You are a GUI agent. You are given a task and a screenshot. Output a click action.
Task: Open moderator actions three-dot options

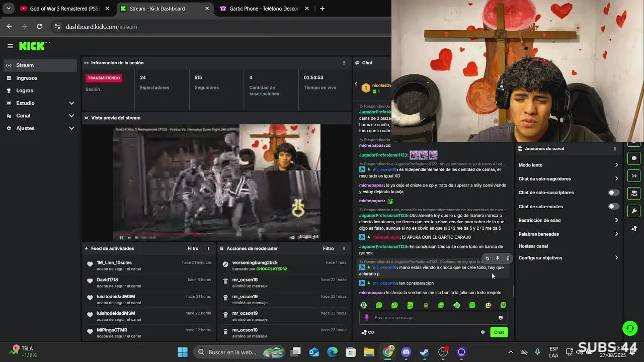(344, 248)
